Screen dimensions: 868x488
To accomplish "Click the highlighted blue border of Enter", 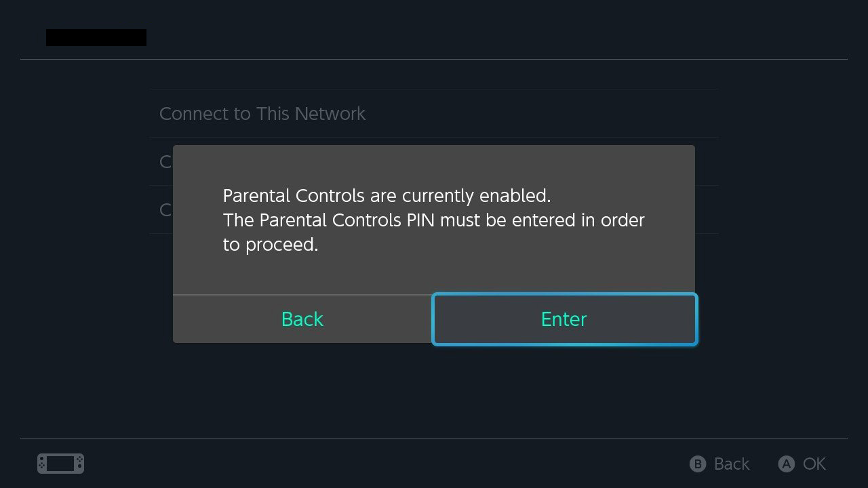I will [565, 294].
